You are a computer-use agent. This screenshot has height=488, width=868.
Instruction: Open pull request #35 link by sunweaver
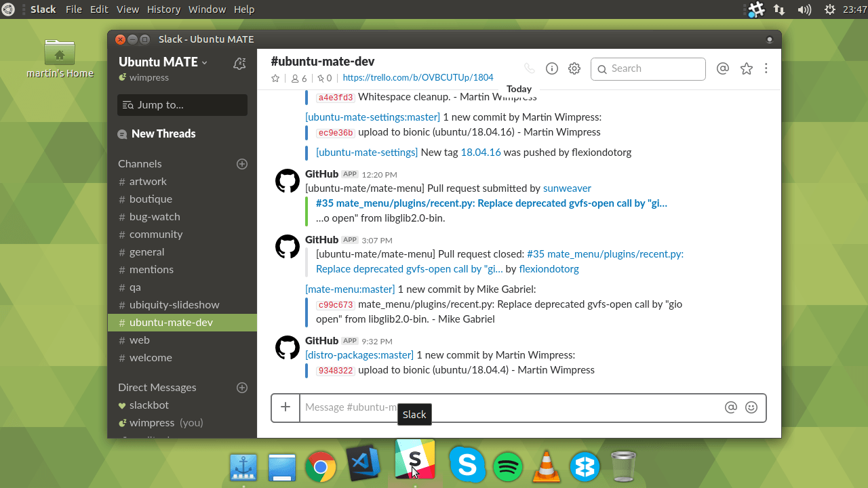click(x=491, y=203)
